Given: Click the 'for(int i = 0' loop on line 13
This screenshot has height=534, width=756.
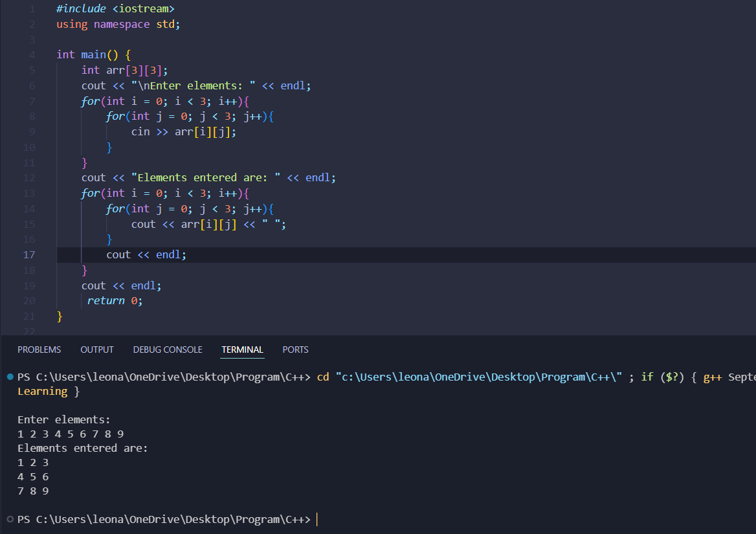Looking at the screenshot, I should coord(165,194).
